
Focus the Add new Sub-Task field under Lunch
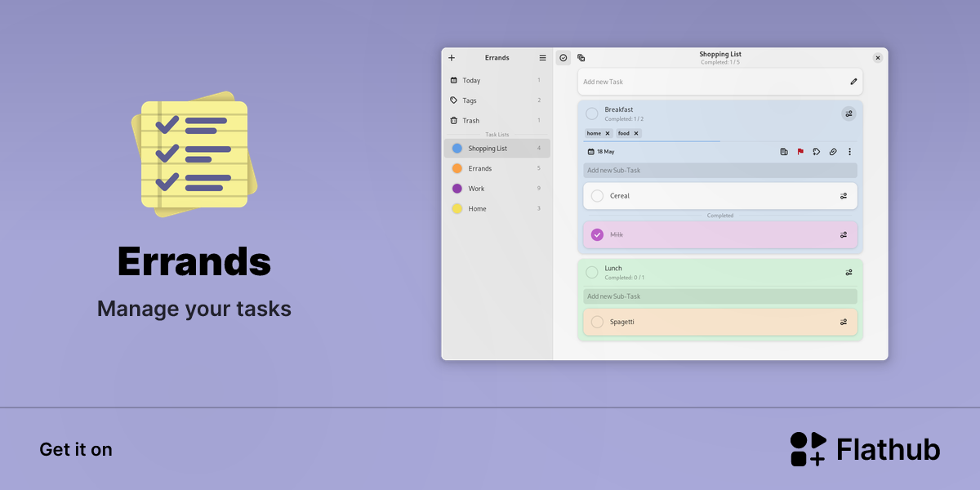tap(720, 296)
